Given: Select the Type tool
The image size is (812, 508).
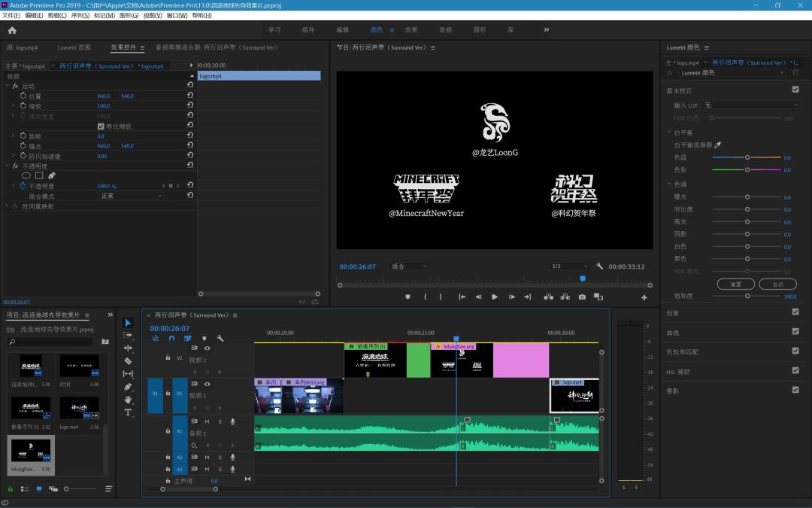Looking at the screenshot, I should (128, 412).
